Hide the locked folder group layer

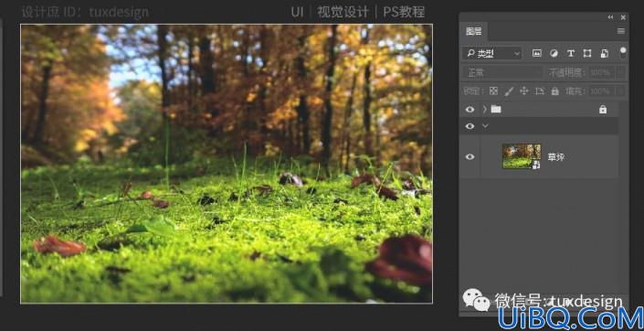470,110
